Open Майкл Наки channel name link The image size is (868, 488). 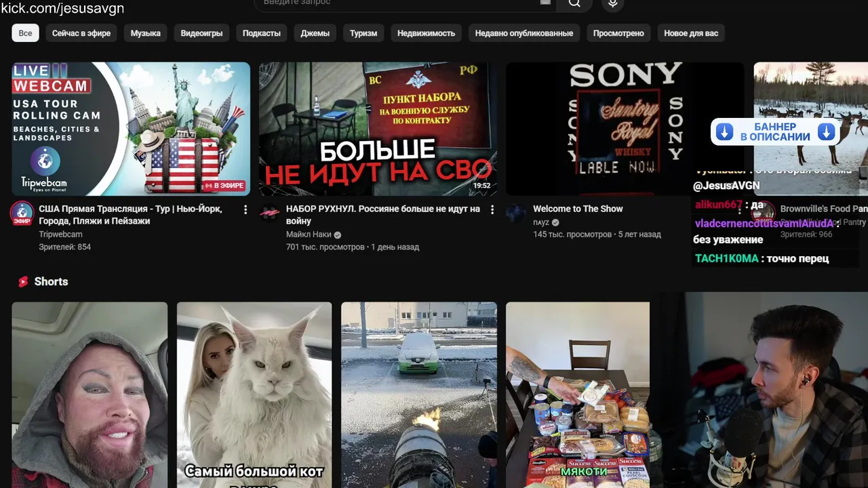pyautogui.click(x=309, y=235)
